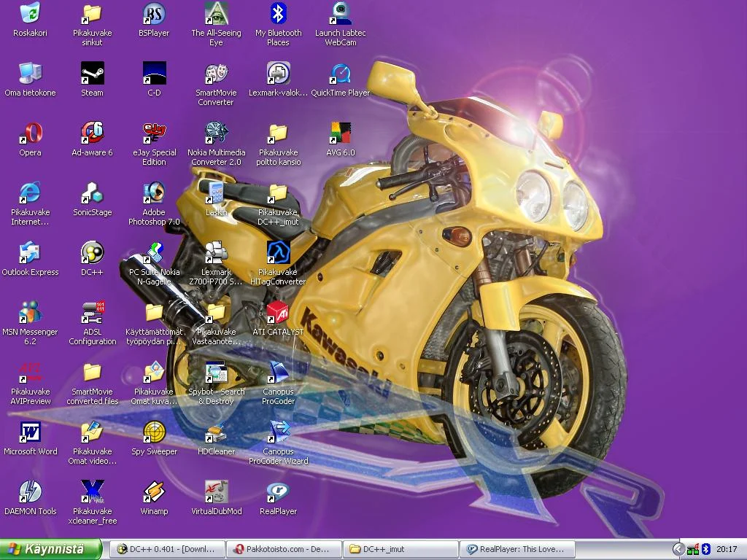This screenshot has height=560, width=747.
Task: Expand hidden system tray icons arrow
Action: [x=678, y=549]
